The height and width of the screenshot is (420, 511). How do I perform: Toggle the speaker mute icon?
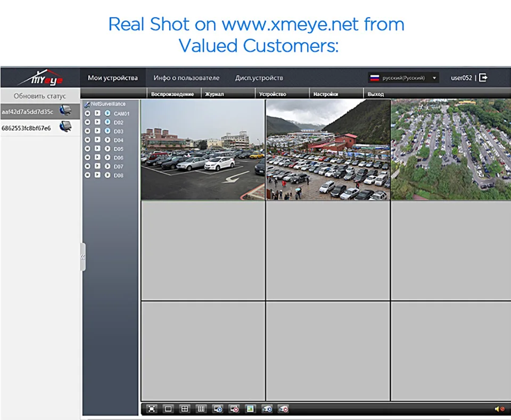(499, 409)
